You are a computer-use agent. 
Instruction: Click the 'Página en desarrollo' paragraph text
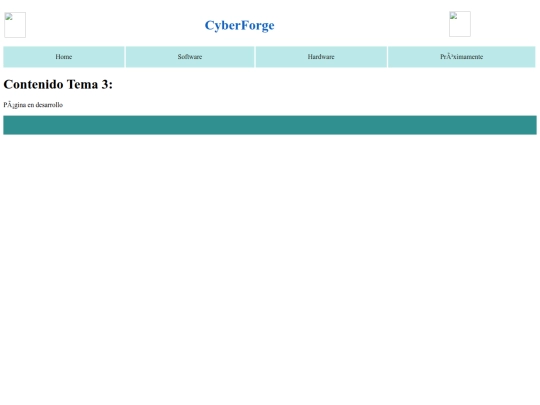tap(33, 105)
